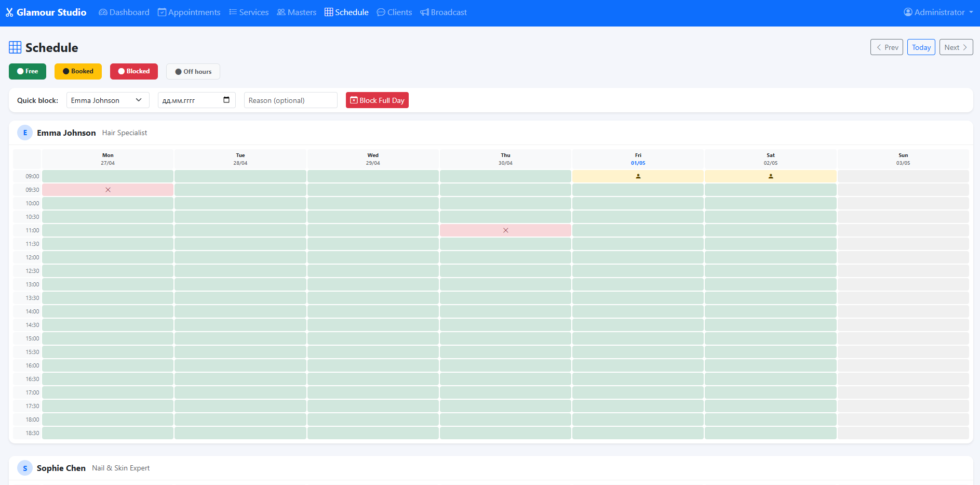Viewport: 980px width, 485px height.
Task: Click Emma Johnson's E avatar
Action: (25, 133)
